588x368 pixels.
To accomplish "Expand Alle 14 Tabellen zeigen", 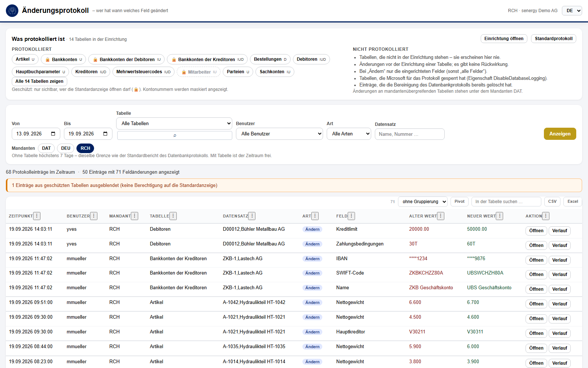I will (x=39, y=81).
